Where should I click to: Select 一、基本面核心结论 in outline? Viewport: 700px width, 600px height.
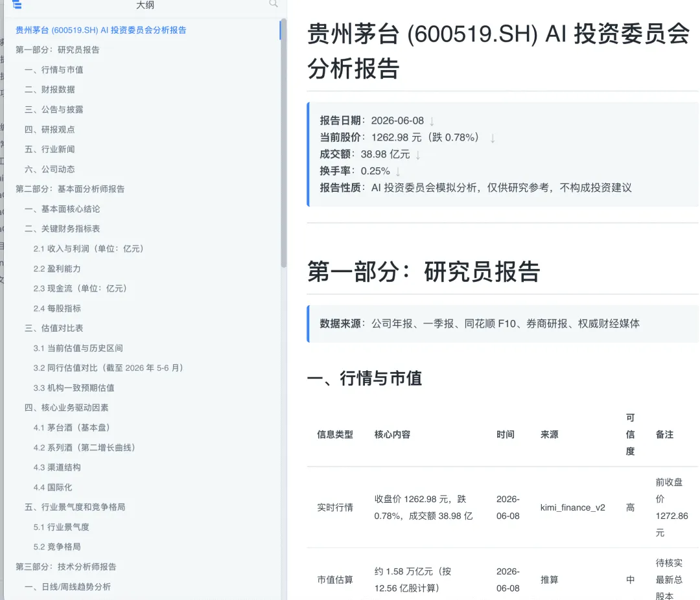(x=62, y=209)
